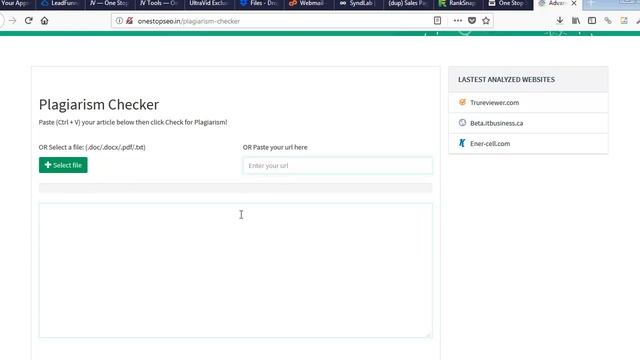Switch to the SyndLab tab
The image size is (640, 360).
pos(358,4)
